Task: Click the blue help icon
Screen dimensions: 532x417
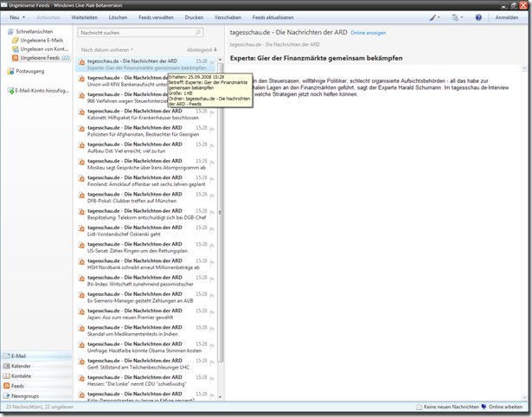Action: [478, 17]
